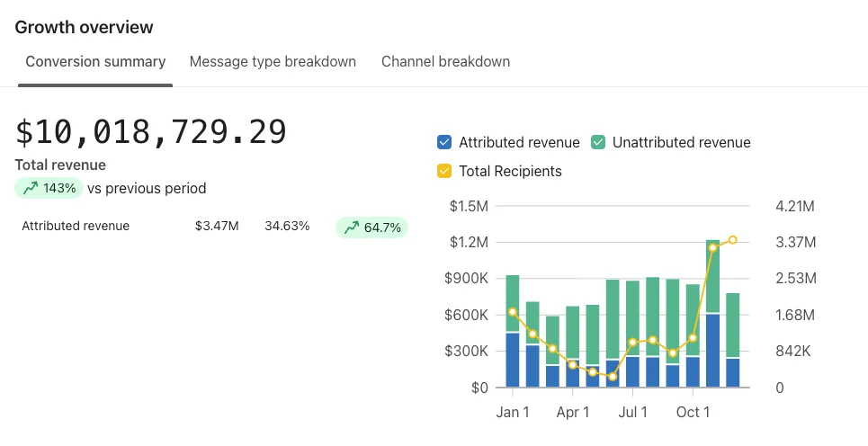868x446 pixels.
Task: Click the Oct 1 axis label
Action: point(694,412)
